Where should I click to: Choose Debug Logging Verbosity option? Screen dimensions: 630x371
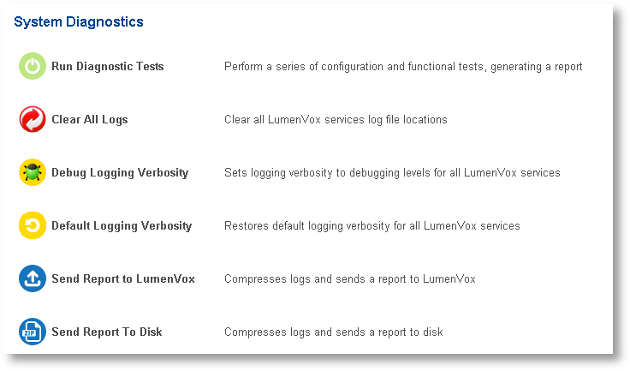(120, 173)
